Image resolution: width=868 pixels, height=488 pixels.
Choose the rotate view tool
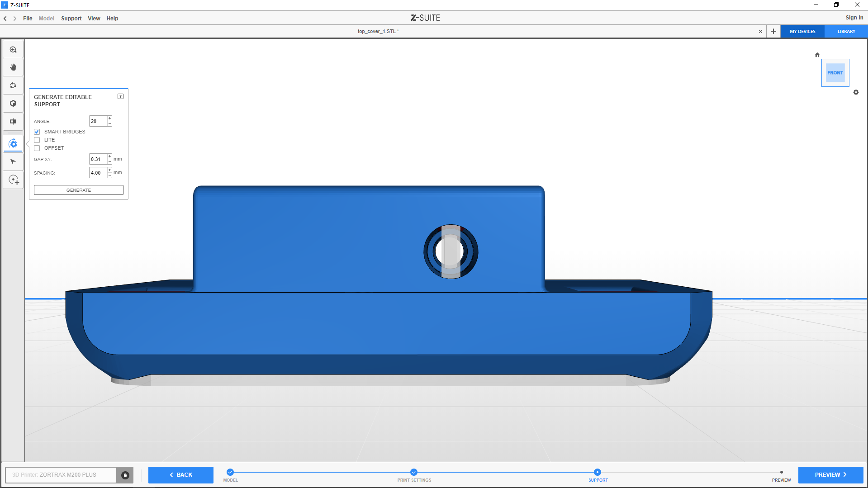coord(13,85)
